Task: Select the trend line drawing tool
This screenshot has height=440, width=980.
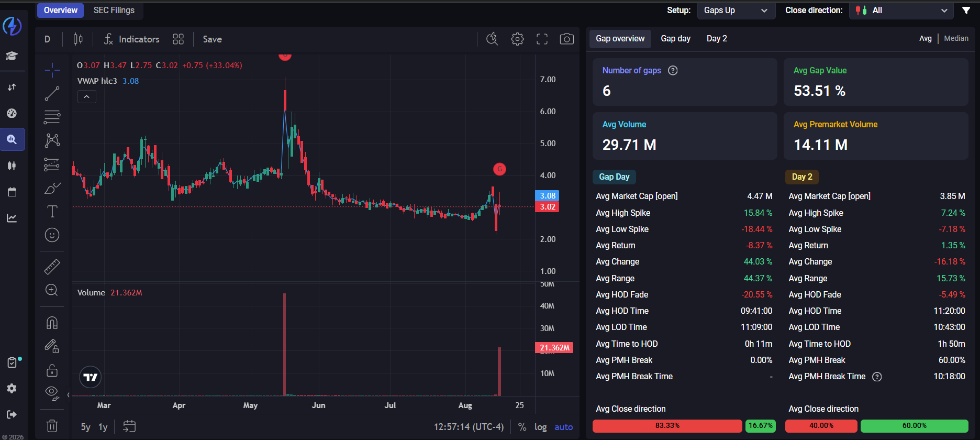Action: pos(52,94)
